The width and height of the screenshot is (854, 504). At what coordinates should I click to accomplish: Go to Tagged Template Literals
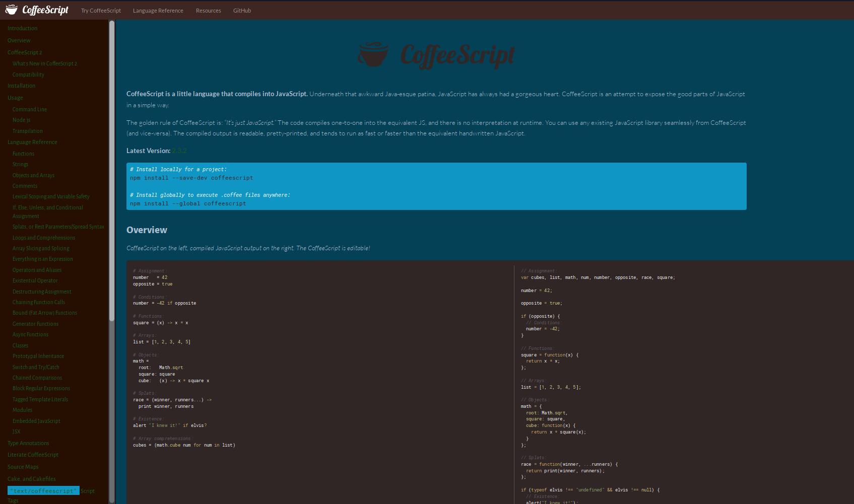pyautogui.click(x=40, y=399)
